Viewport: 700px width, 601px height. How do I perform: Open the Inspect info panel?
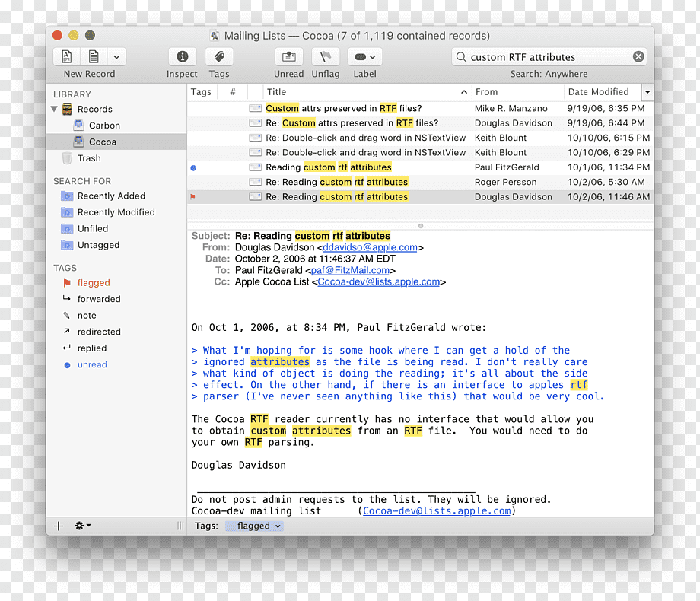[x=182, y=57]
